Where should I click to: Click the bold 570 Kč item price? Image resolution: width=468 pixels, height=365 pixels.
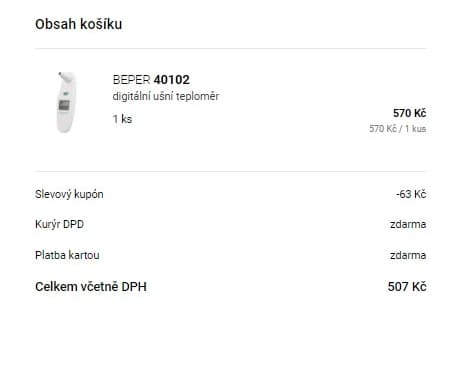click(x=409, y=113)
